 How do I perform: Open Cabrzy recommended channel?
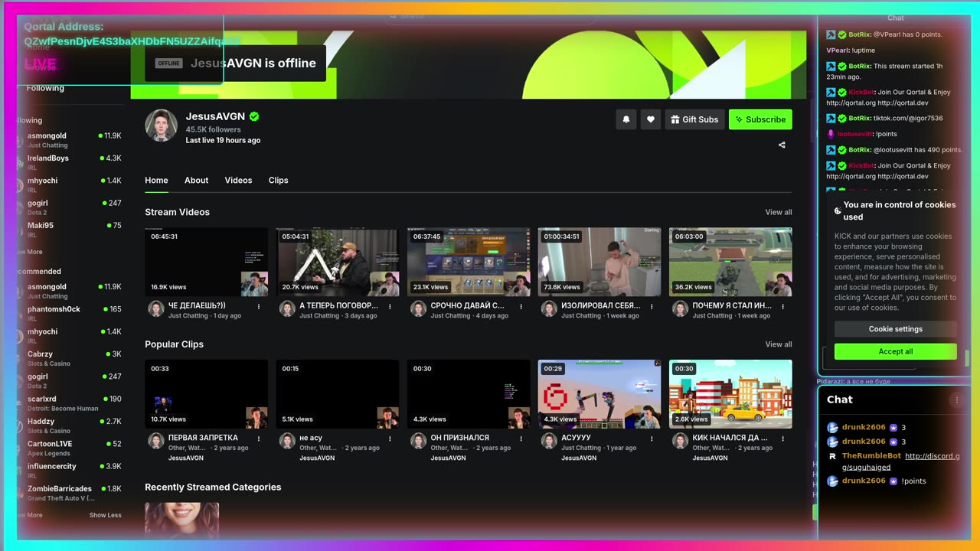(x=69, y=358)
